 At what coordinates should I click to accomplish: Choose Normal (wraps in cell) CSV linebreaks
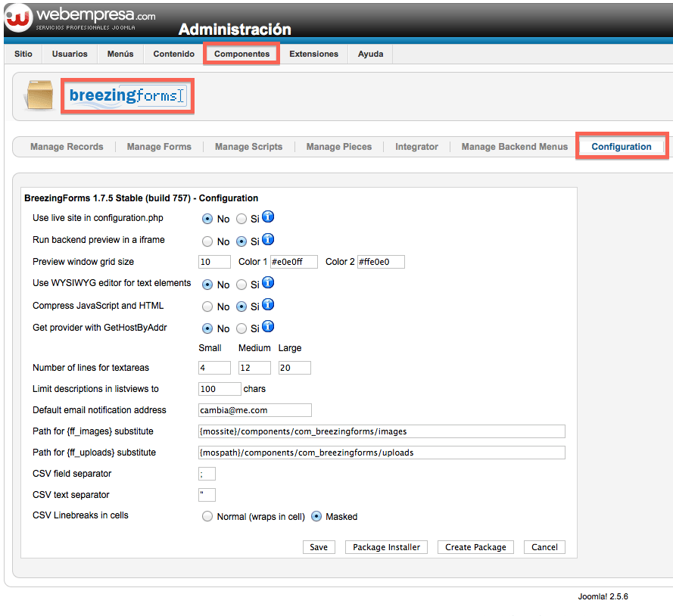207,516
